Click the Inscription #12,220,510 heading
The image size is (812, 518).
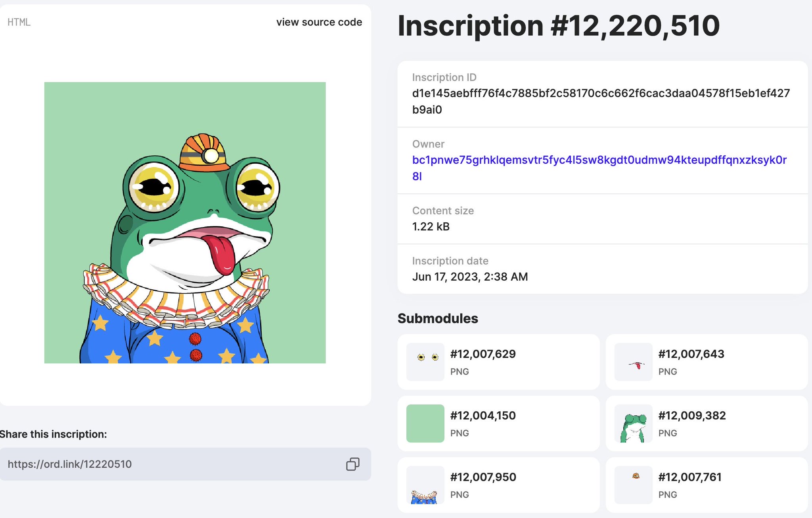point(558,26)
